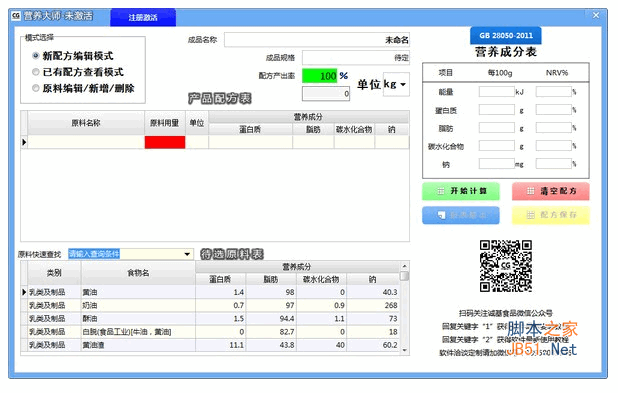Image resolution: width=618 pixels, height=393 pixels.
Task: Click the ingredient list scrollbar thumb
Action: click(x=404, y=276)
